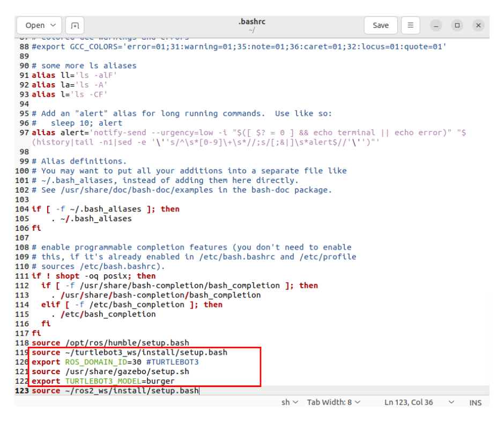This screenshot has height=423, width=504.
Task: Expand the Tab Width: 8 menu
Action: point(333,402)
